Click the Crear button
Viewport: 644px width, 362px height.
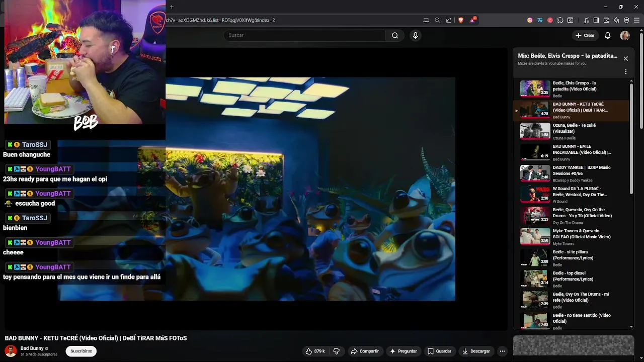(x=585, y=35)
